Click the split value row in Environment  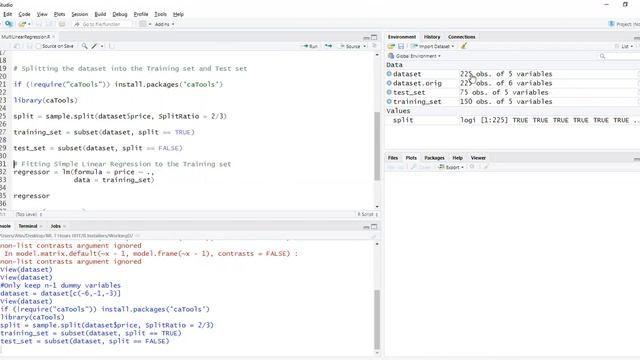[512, 120]
